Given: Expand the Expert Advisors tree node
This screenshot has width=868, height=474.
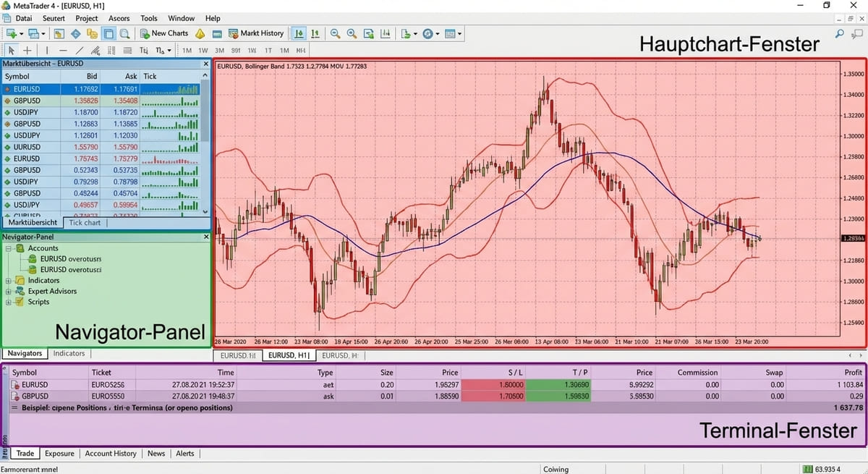Looking at the screenshot, I should [8, 291].
